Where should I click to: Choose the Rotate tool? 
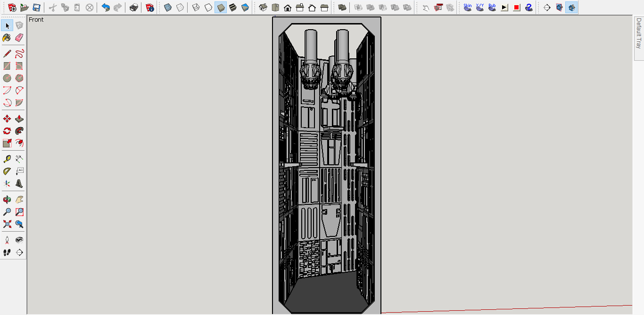(7, 131)
